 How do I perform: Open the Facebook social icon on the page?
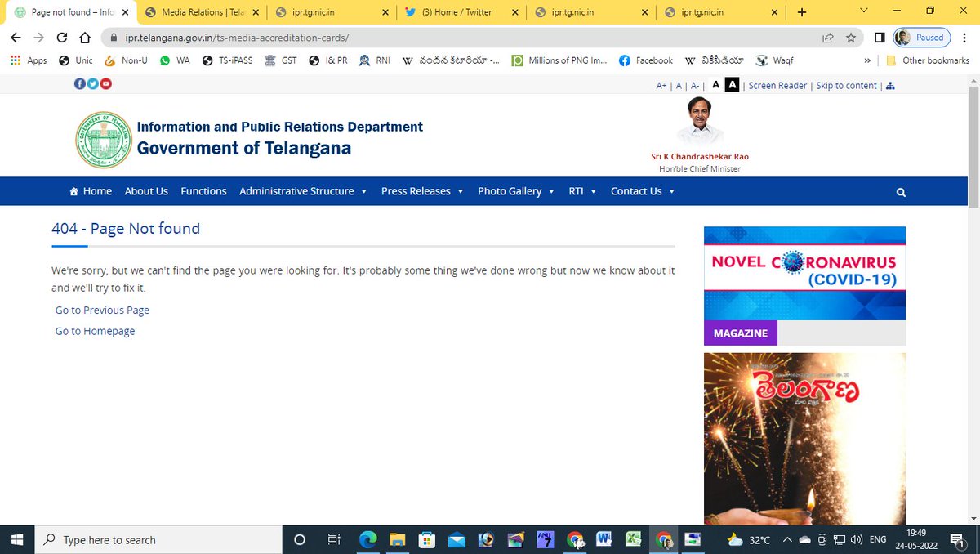coord(79,83)
